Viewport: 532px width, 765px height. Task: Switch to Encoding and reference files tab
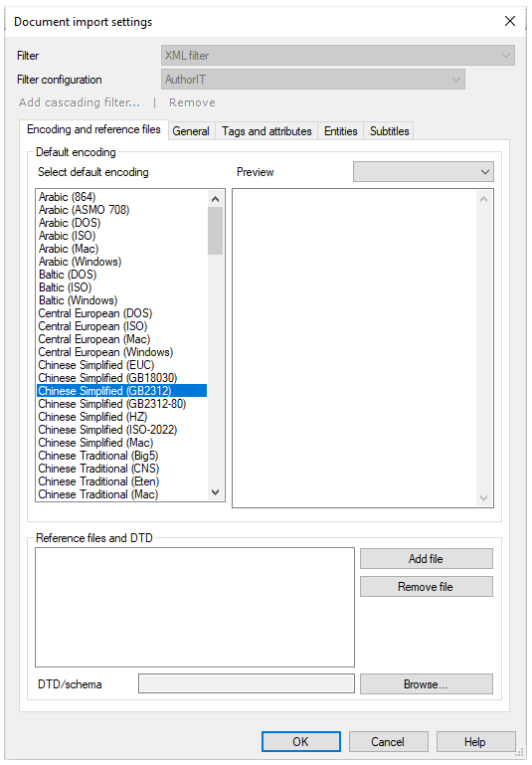pyautogui.click(x=93, y=129)
